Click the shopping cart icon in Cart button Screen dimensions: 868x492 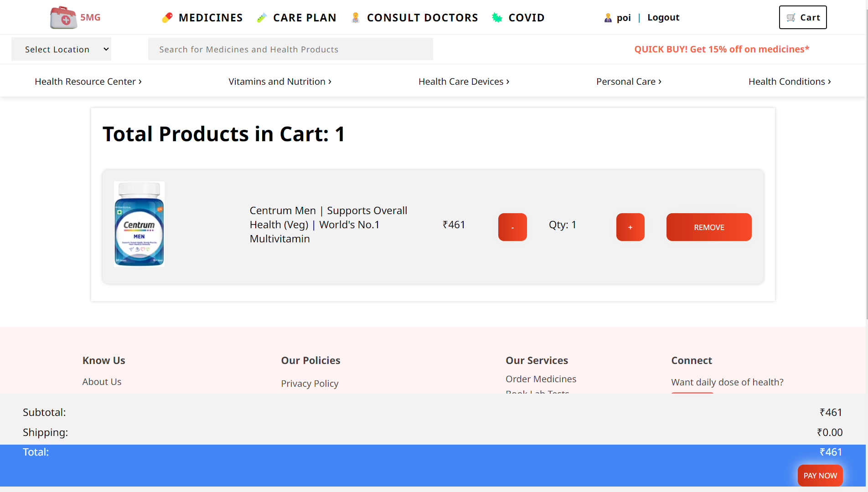click(x=791, y=18)
